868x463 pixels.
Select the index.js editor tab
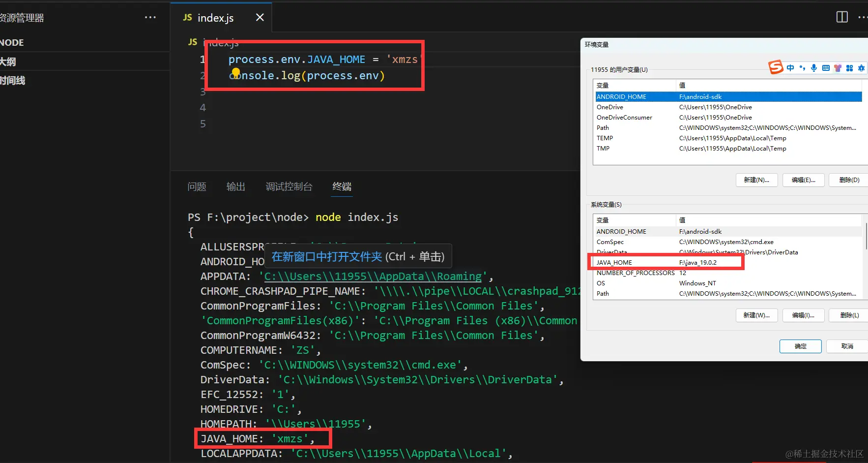point(221,18)
